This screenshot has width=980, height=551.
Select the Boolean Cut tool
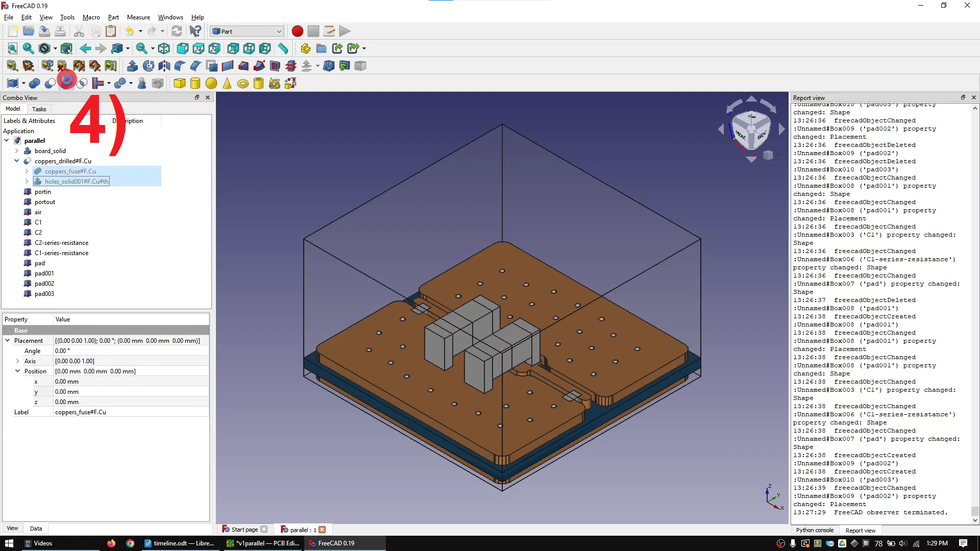pyautogui.click(x=50, y=83)
